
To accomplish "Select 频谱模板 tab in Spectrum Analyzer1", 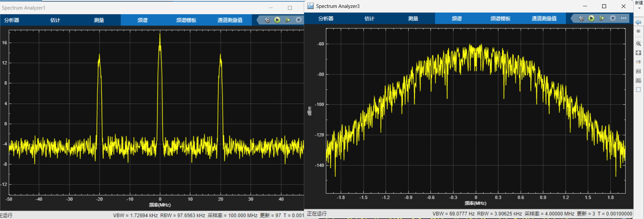I will 186,20.
